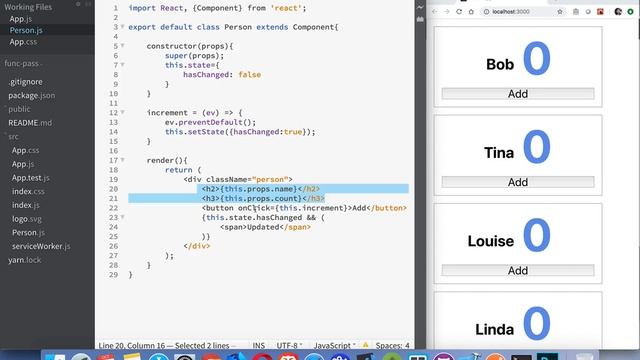
Task: Click the browser home icon
Action: pyautogui.click(x=471, y=12)
